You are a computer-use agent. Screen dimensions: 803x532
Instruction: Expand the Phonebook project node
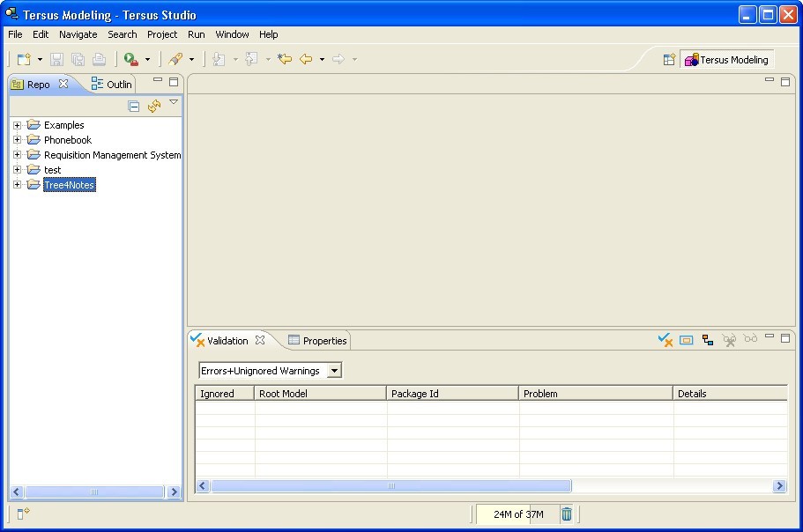click(x=16, y=139)
